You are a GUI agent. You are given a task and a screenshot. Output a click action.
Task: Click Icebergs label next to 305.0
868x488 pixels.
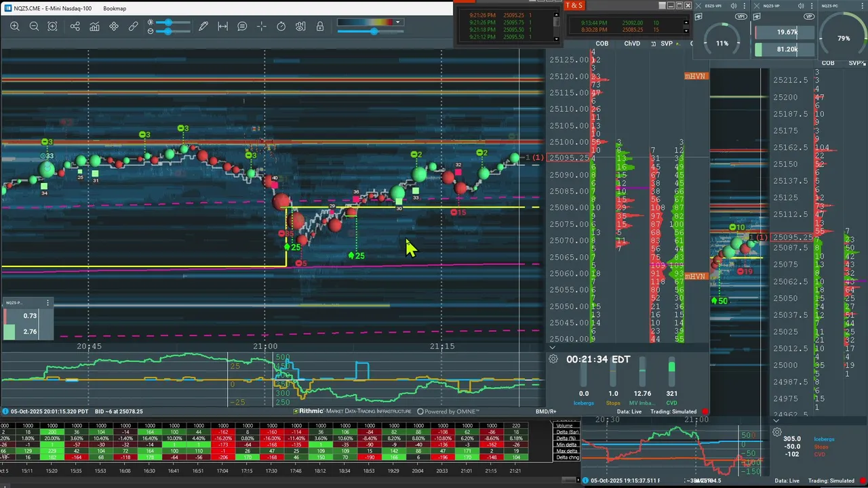(825, 439)
